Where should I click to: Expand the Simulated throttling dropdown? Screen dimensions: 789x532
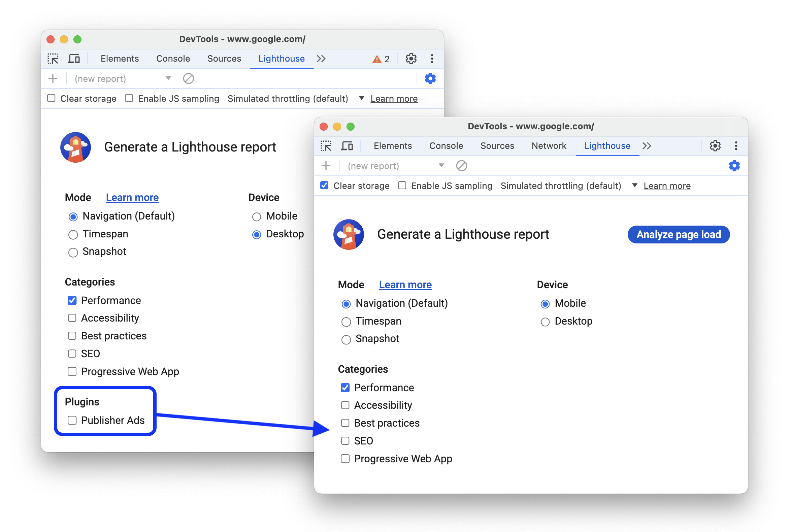pos(633,185)
